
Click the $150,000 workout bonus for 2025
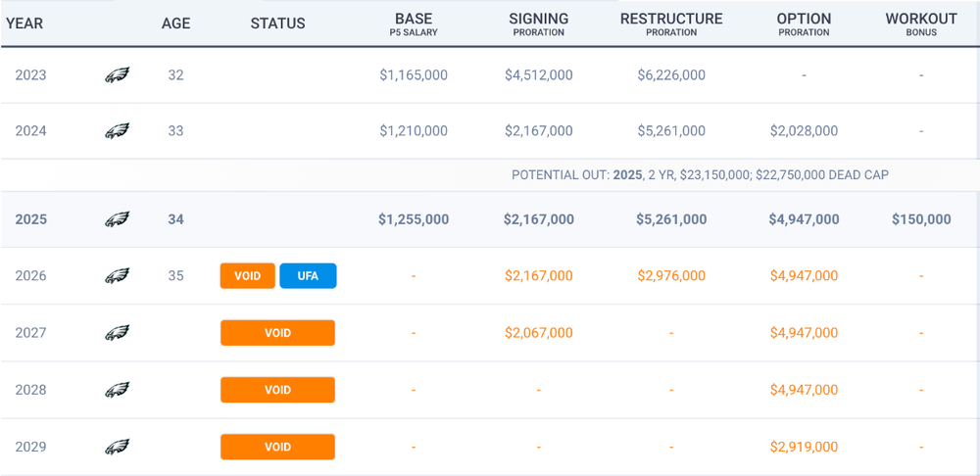click(x=921, y=219)
